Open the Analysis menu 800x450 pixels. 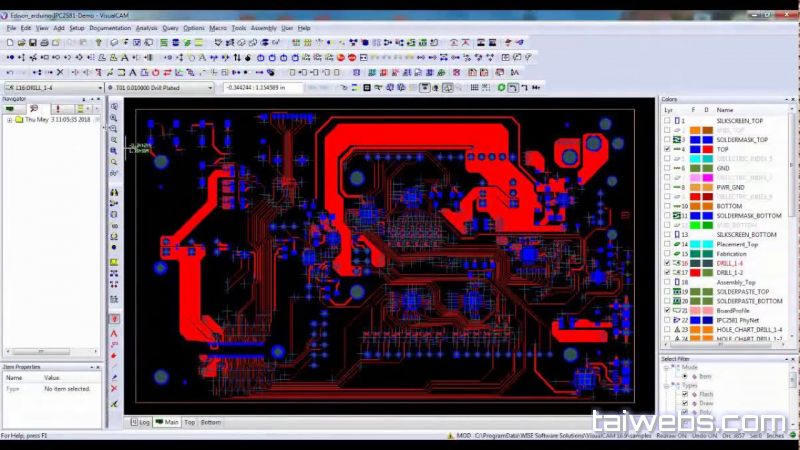coord(146,28)
